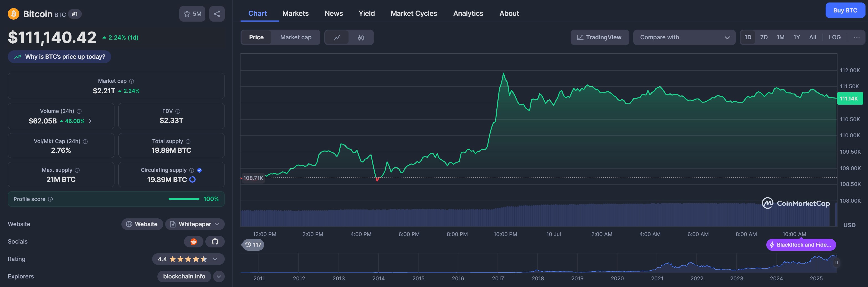This screenshot has width=868, height=287.
Task: Open Volume (24h) details arrow
Action: [90, 121]
